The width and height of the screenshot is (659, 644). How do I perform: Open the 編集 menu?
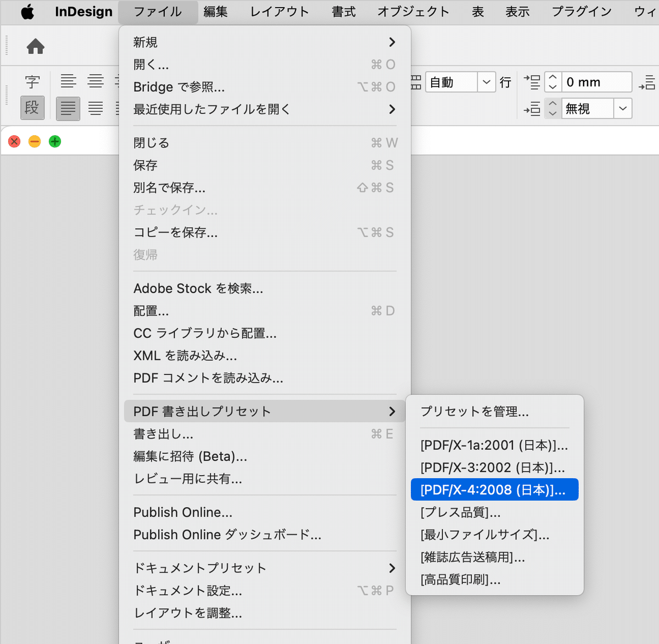[215, 12]
